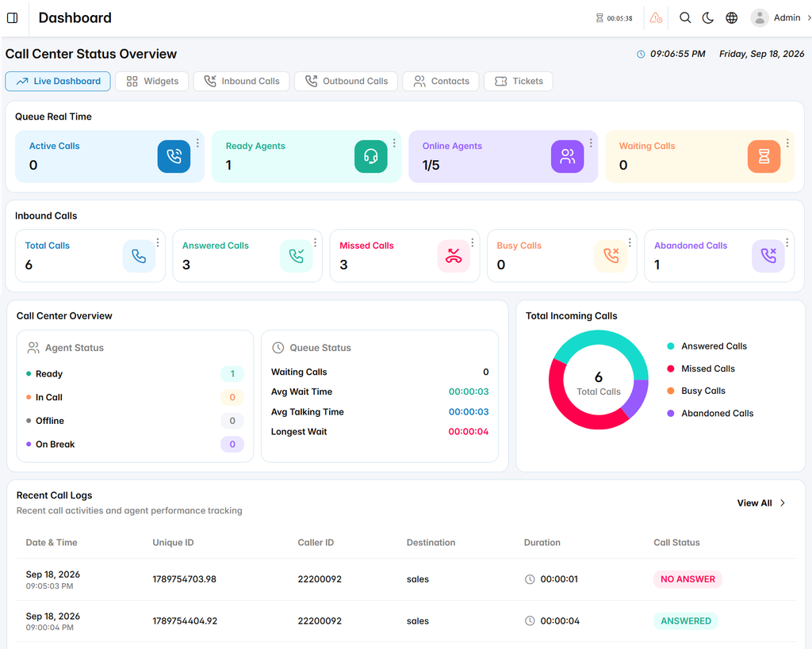Click the Missed Calls red phone icon
Screen dimensions: 812x649
(x=454, y=256)
